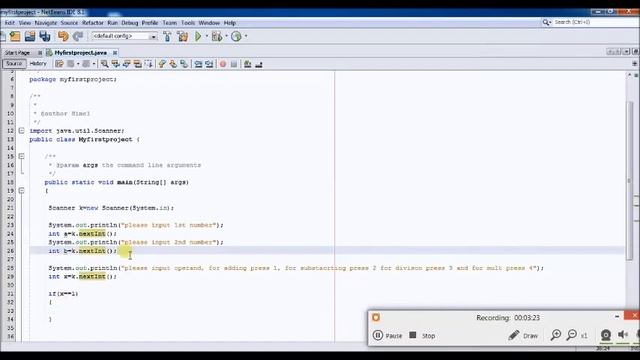Click the Comment icon in editor toolbar

coord(247,64)
